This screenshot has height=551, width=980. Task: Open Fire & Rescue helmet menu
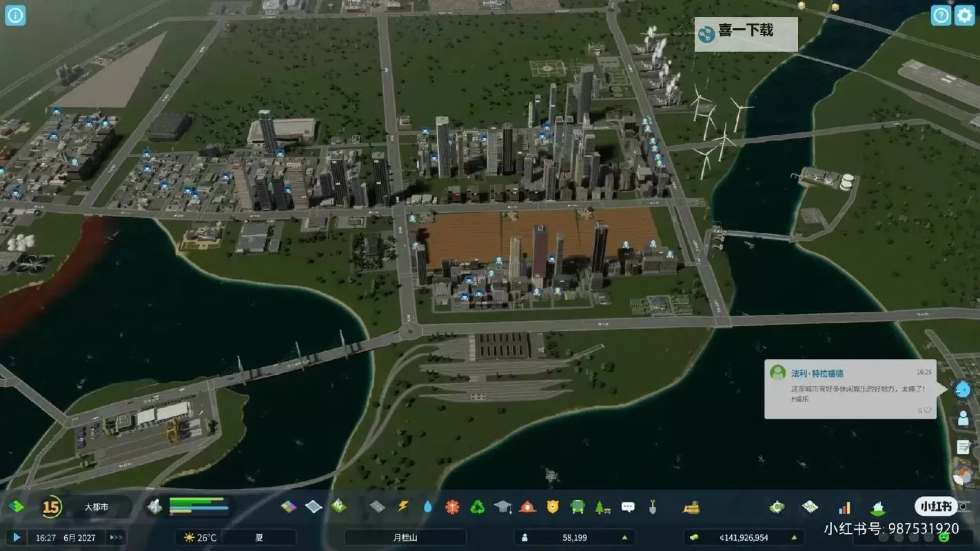click(x=527, y=508)
